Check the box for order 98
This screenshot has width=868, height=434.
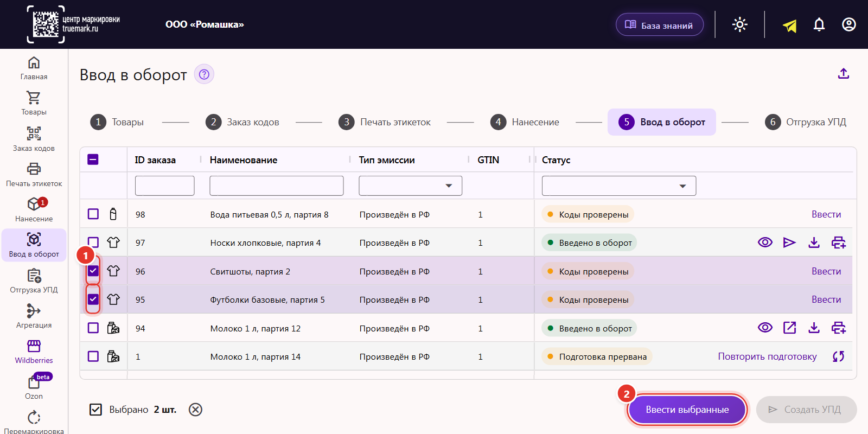click(93, 214)
